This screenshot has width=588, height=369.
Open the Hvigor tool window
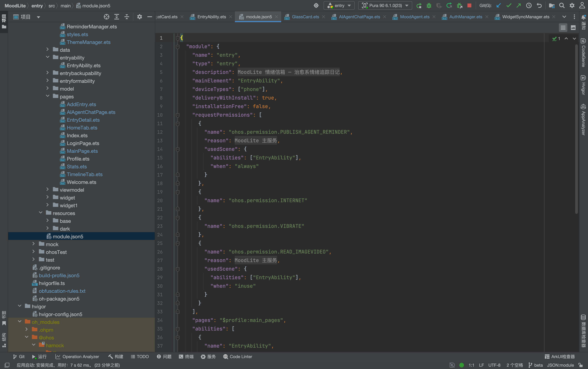pos(583,85)
